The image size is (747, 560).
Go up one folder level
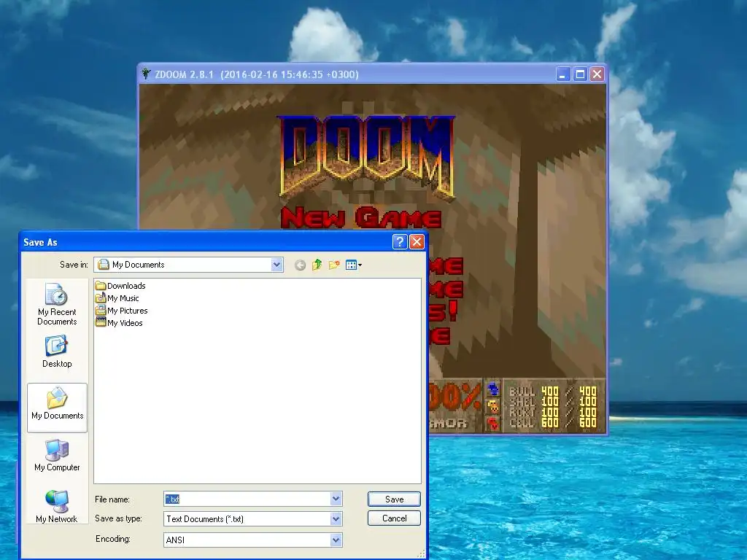tap(317, 265)
